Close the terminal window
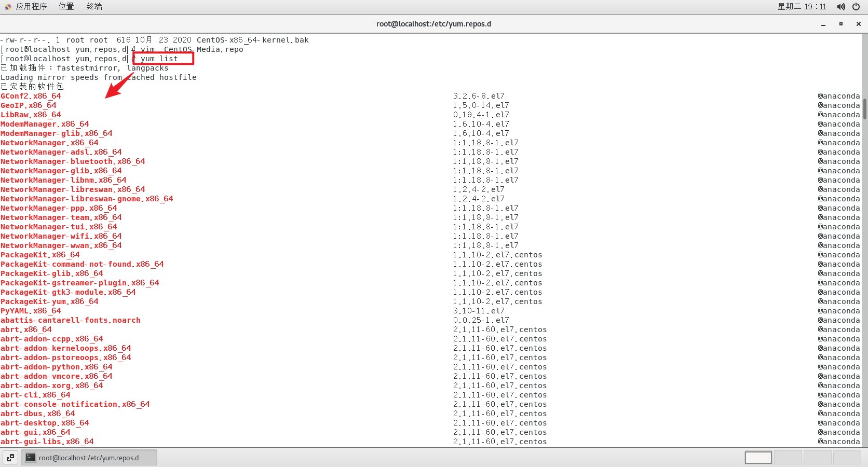Image resolution: width=868 pixels, height=467 pixels. click(x=859, y=24)
